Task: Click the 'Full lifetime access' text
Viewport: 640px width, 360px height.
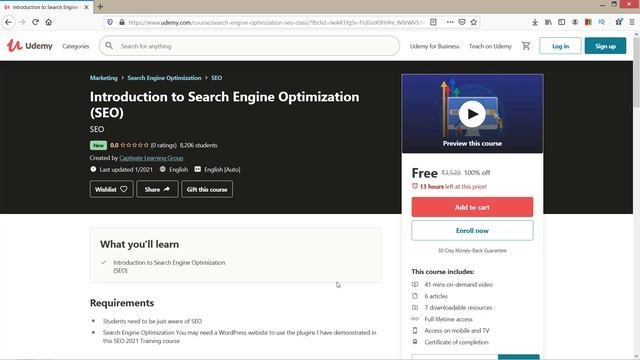Action: [448, 319]
